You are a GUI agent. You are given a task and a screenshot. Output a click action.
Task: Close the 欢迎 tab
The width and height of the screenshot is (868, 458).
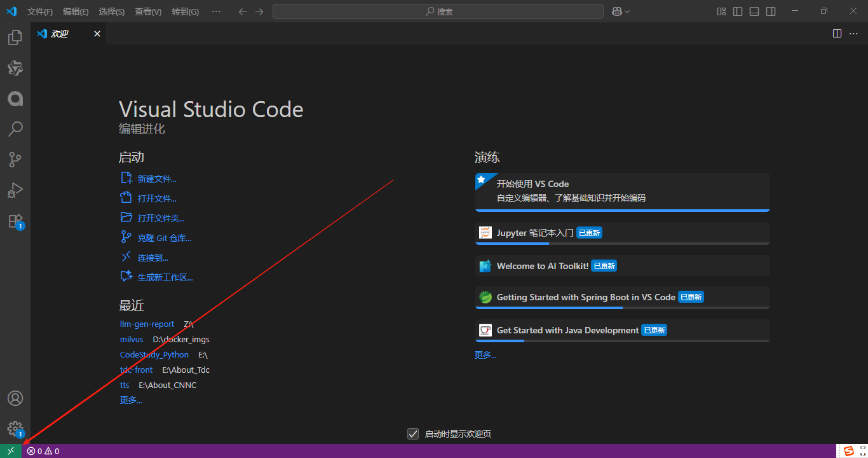tap(97, 34)
